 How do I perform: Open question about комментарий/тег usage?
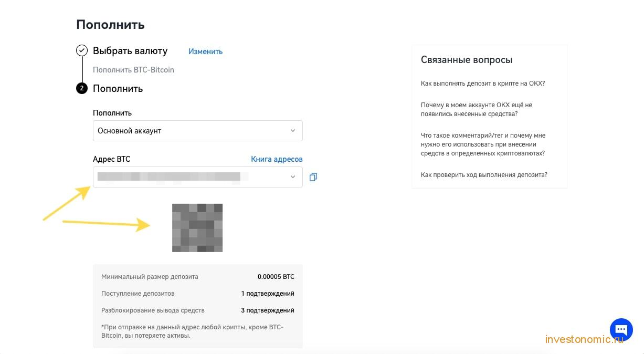(483, 144)
